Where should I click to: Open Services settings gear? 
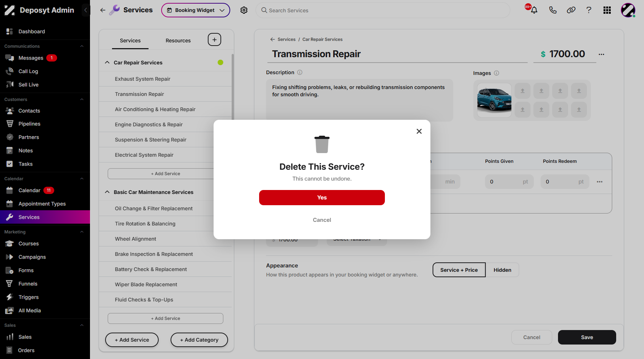(x=244, y=10)
